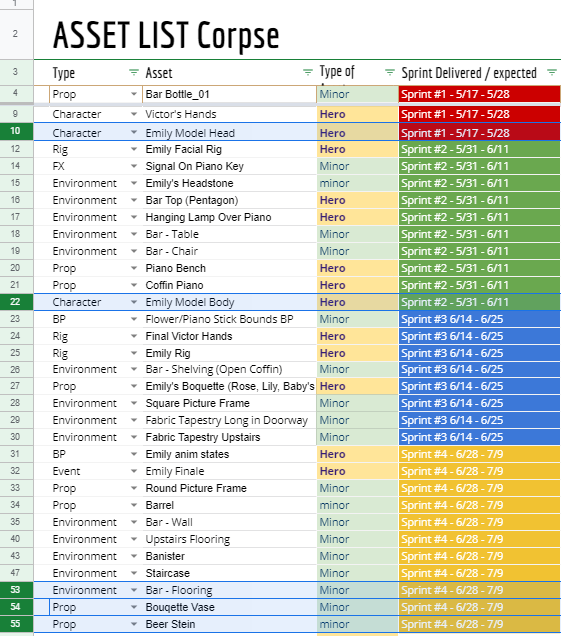Open Type dropdown for Beer Stein row
Viewport: 561px width, 636px height.
[x=134, y=624]
